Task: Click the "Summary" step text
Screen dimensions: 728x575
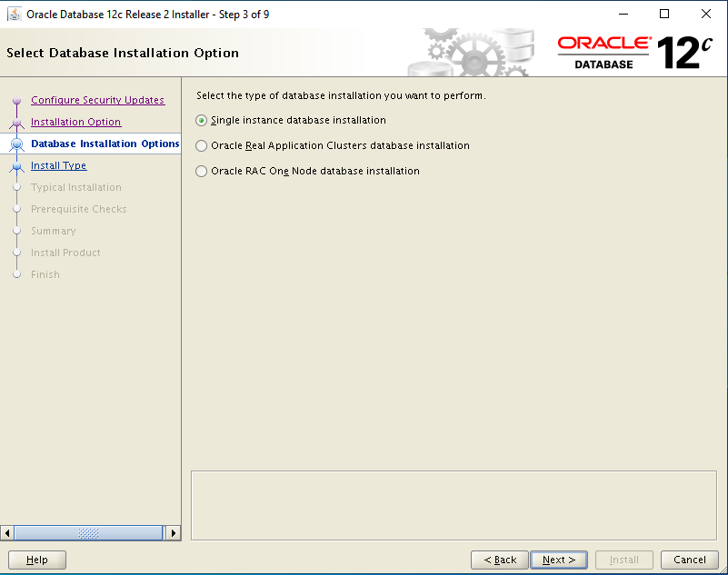Action: pos(54,231)
